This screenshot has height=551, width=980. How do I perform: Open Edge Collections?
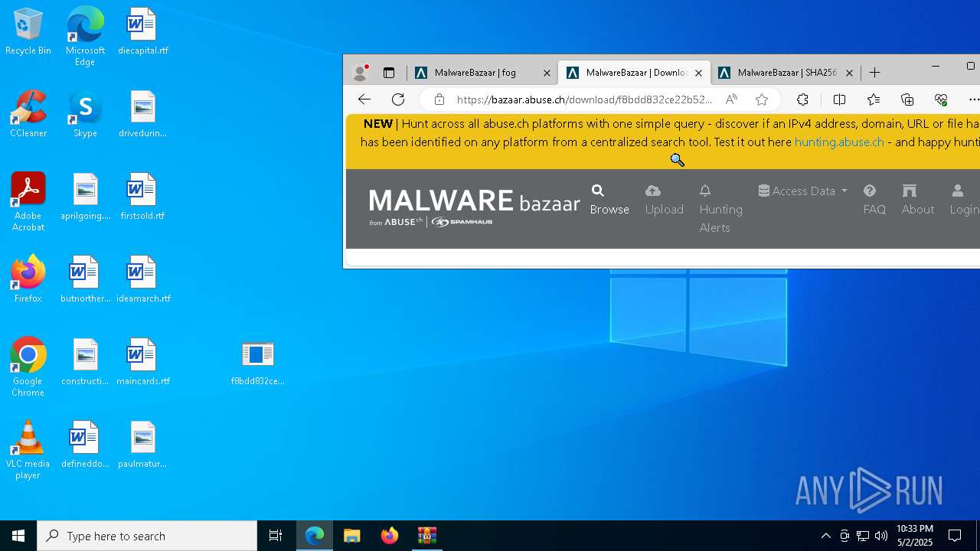tap(907, 99)
